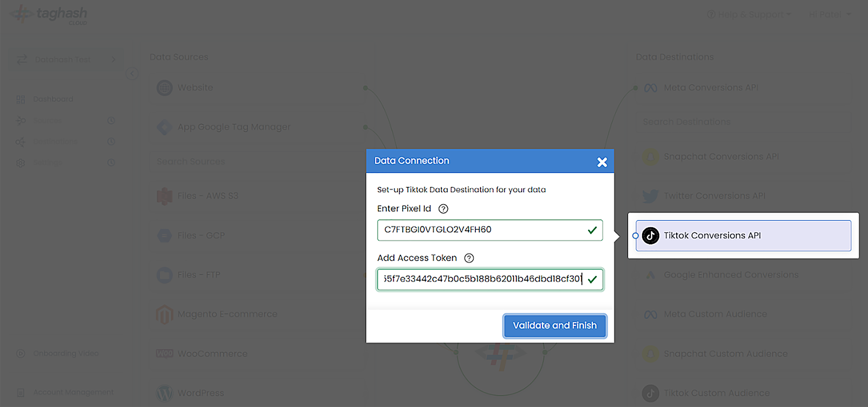Click the WordPress logo icon
This screenshot has height=407, width=868.
click(165, 393)
